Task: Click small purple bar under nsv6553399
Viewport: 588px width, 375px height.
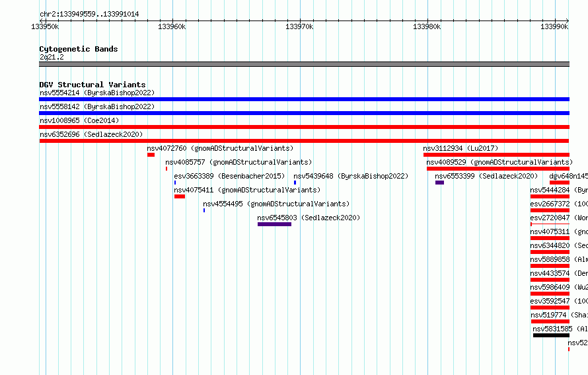Action: click(x=439, y=183)
